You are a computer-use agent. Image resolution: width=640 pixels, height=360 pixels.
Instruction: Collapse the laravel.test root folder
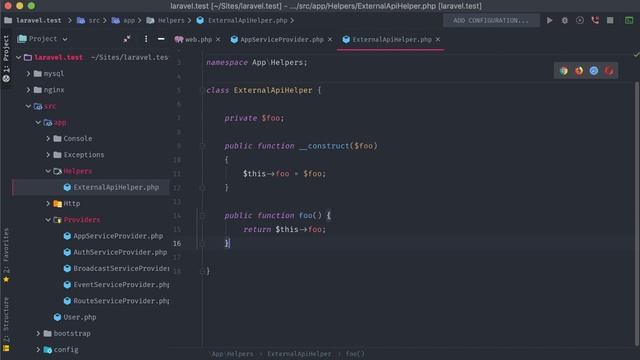click(x=18, y=58)
